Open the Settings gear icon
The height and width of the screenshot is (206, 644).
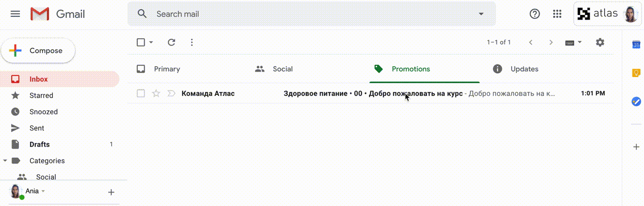600,43
